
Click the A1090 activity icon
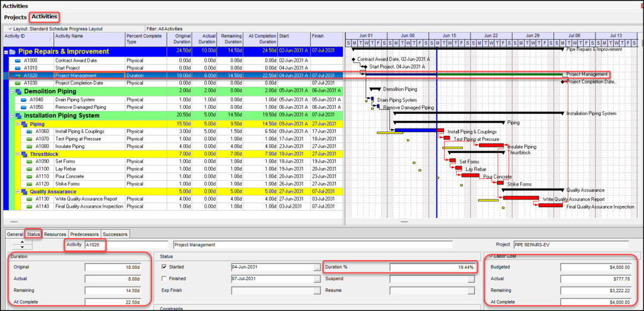[29, 162]
